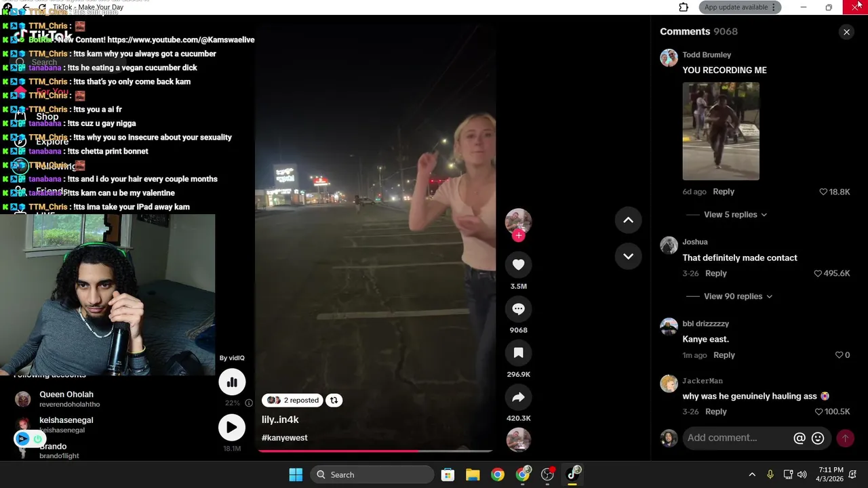Click the Add comment input field
This screenshot has width=868, height=488.
click(x=737, y=438)
